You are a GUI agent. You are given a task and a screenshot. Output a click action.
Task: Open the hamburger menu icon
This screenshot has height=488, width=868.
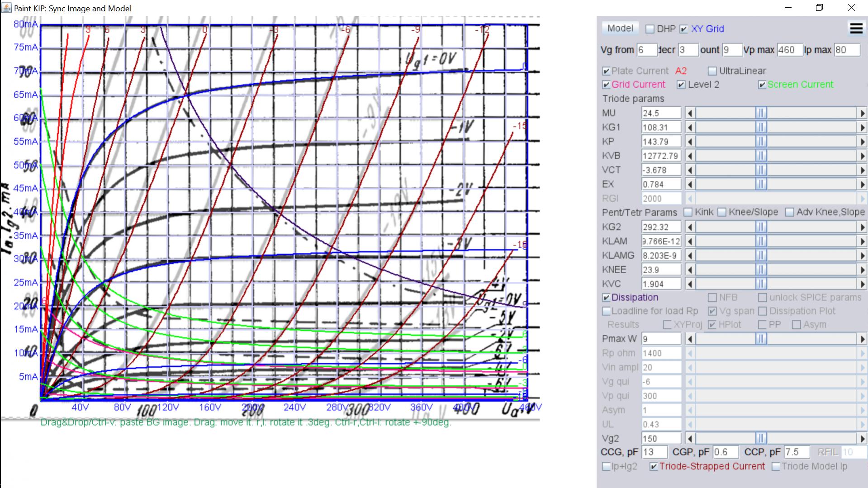(x=856, y=28)
